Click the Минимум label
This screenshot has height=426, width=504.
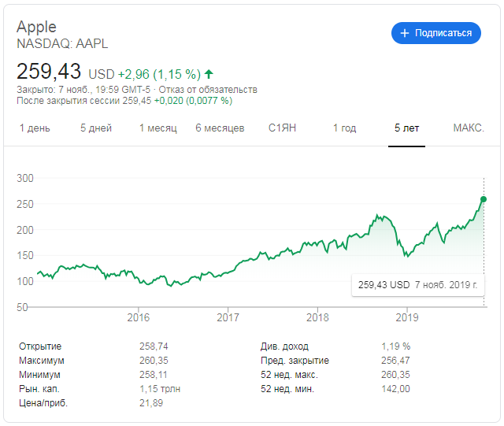click(x=39, y=375)
